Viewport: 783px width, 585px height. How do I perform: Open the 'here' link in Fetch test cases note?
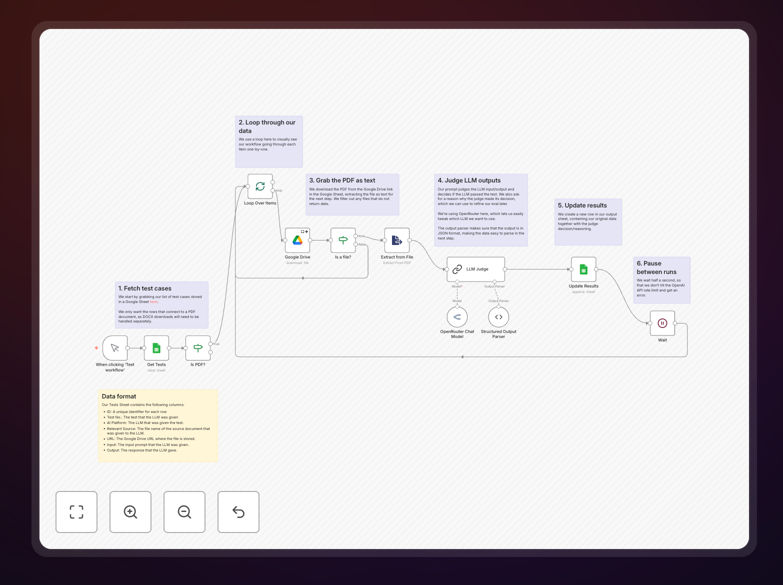154,302
